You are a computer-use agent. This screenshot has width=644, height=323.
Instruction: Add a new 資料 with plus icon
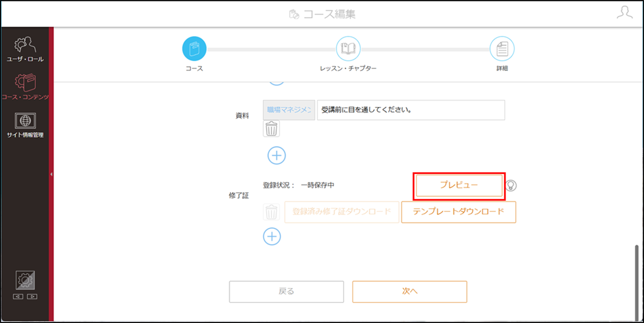(277, 155)
